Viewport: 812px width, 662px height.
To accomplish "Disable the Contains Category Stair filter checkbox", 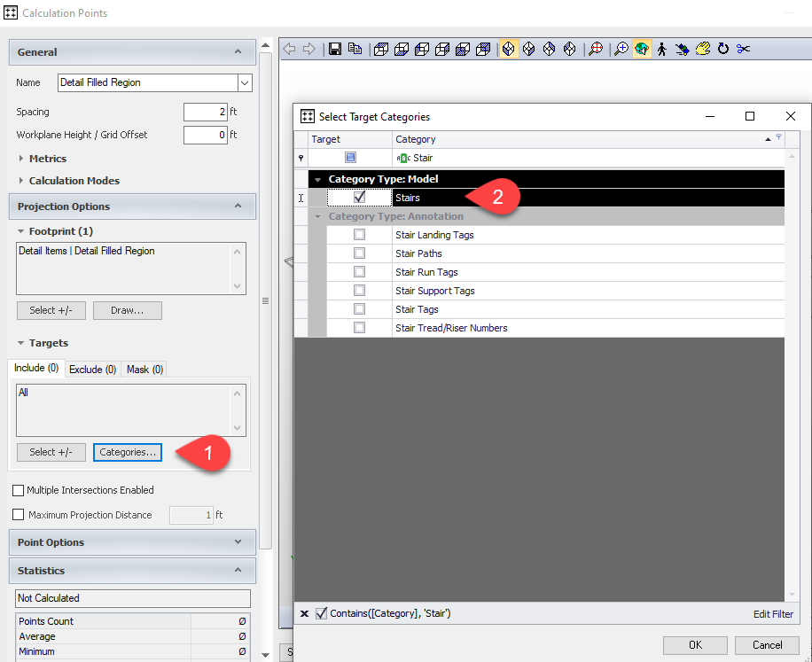I will point(321,613).
